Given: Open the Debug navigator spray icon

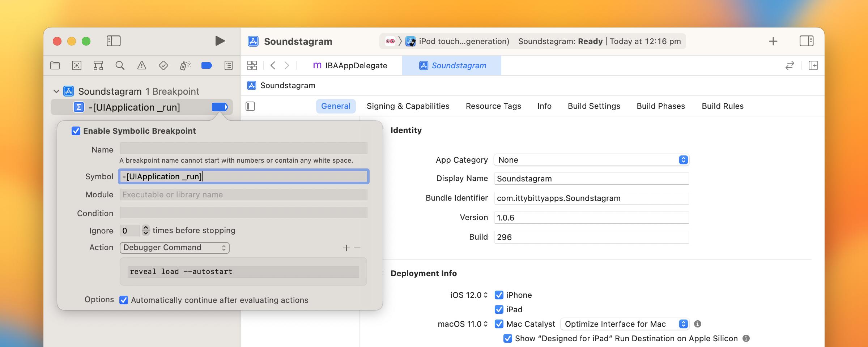Looking at the screenshot, I should [x=185, y=65].
